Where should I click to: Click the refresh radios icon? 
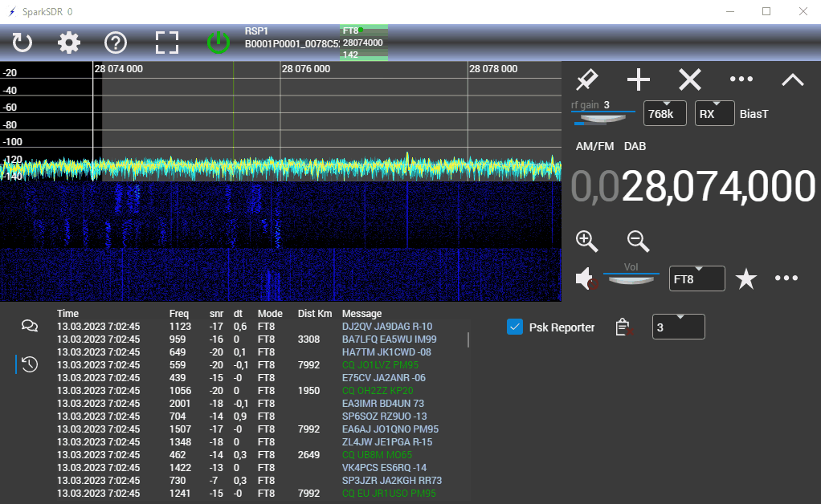(22, 42)
